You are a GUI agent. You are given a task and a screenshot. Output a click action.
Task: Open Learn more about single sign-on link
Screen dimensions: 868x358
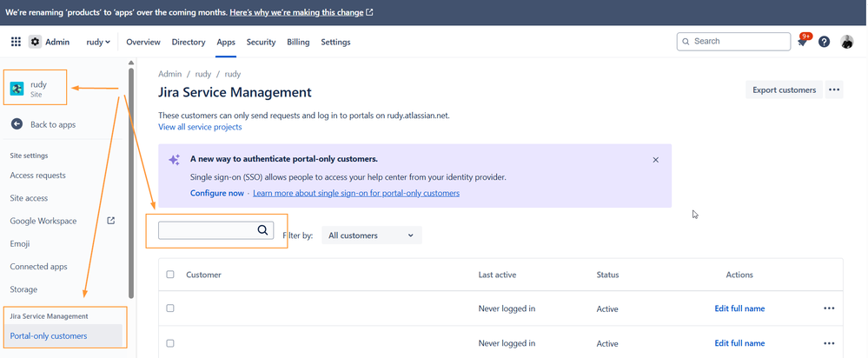click(x=356, y=193)
